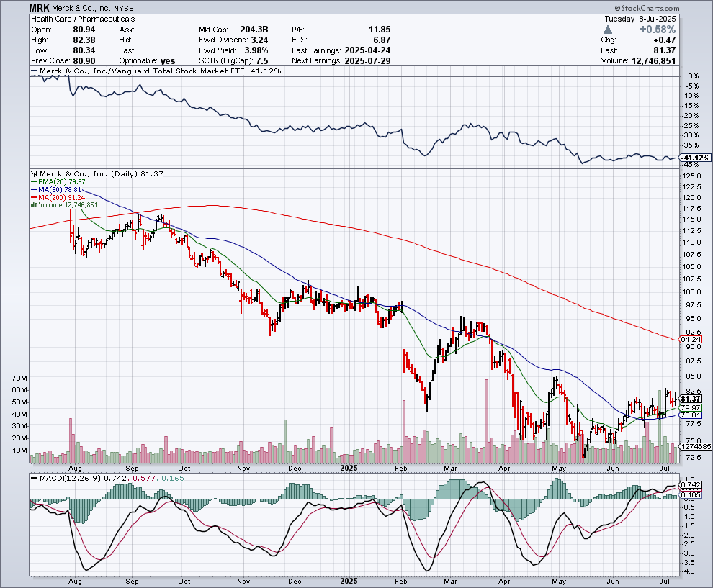Screen dimensions: 713x588
Task: Click the -4.0 label on the MACD axis
Action: (x=689, y=571)
